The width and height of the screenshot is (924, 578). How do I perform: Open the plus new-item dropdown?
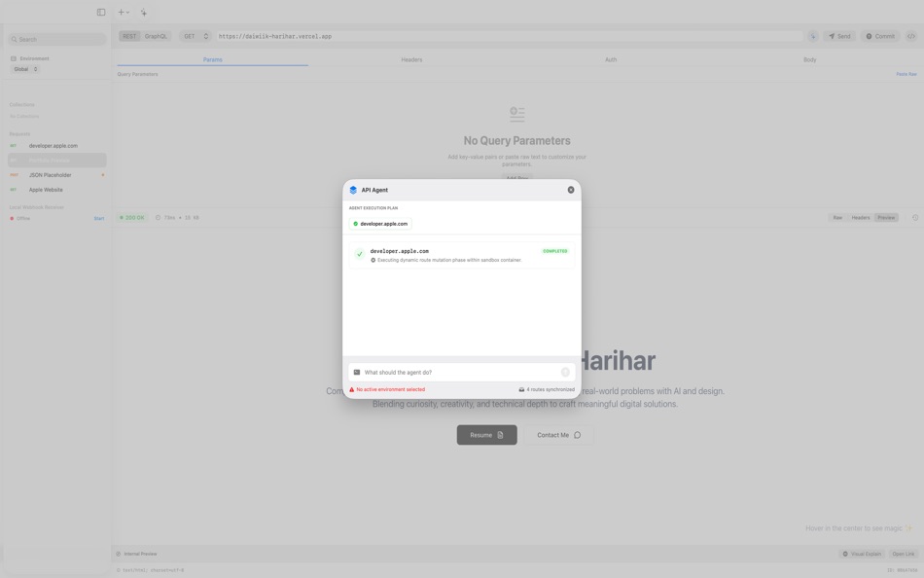tap(124, 13)
